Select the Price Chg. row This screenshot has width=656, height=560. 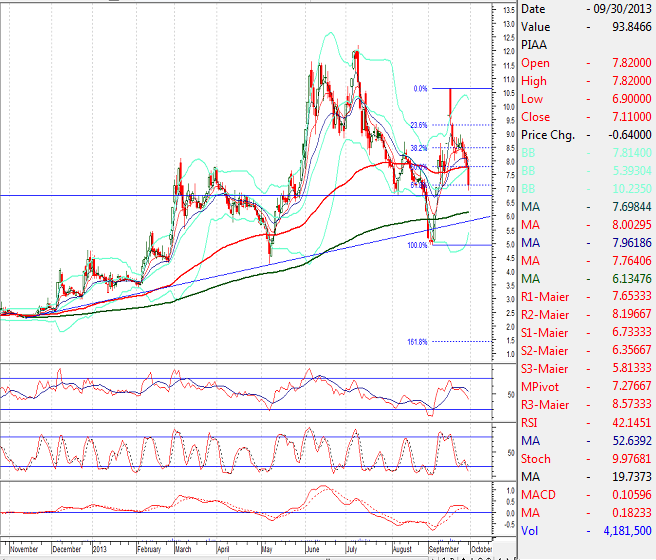(x=586, y=135)
